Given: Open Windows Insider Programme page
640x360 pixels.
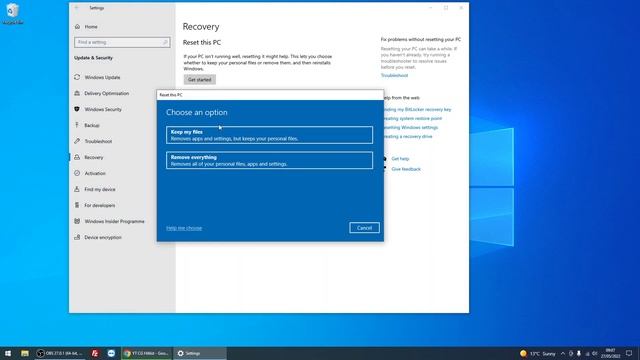Looking at the screenshot, I should 114,221.
